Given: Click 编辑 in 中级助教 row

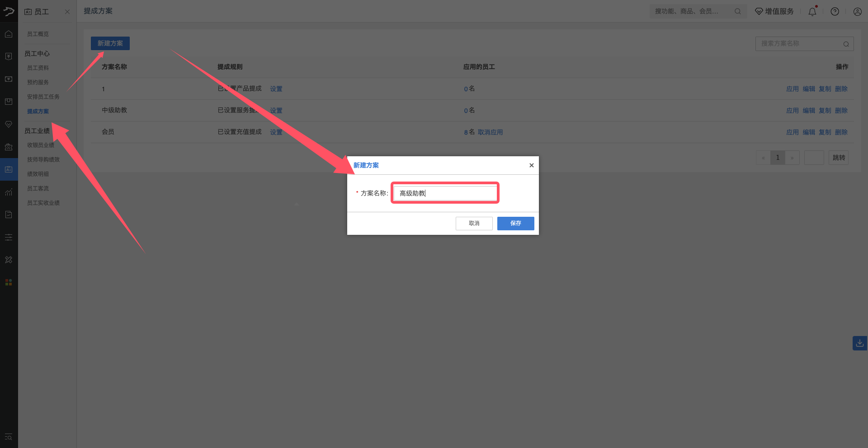Looking at the screenshot, I should click(x=809, y=111).
